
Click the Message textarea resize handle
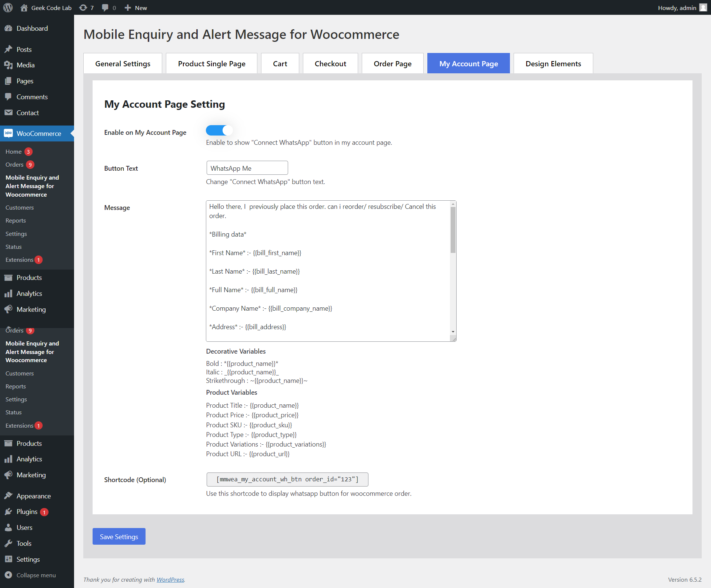(x=453, y=338)
